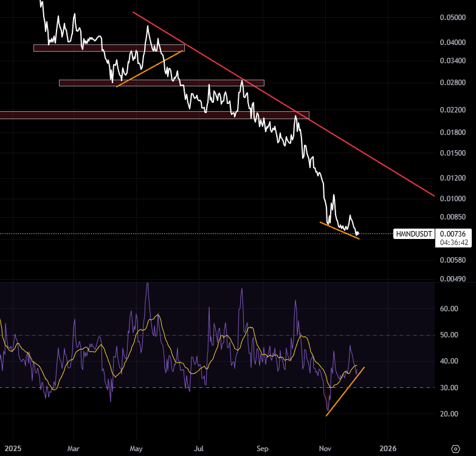Select the HMNDUSDT symbol price label
This screenshot has width=476, height=456.
coord(414,233)
